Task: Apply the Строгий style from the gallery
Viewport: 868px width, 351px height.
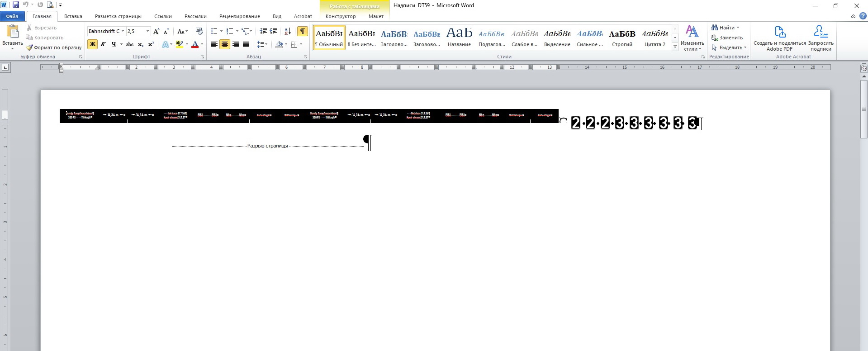Action: tap(622, 38)
